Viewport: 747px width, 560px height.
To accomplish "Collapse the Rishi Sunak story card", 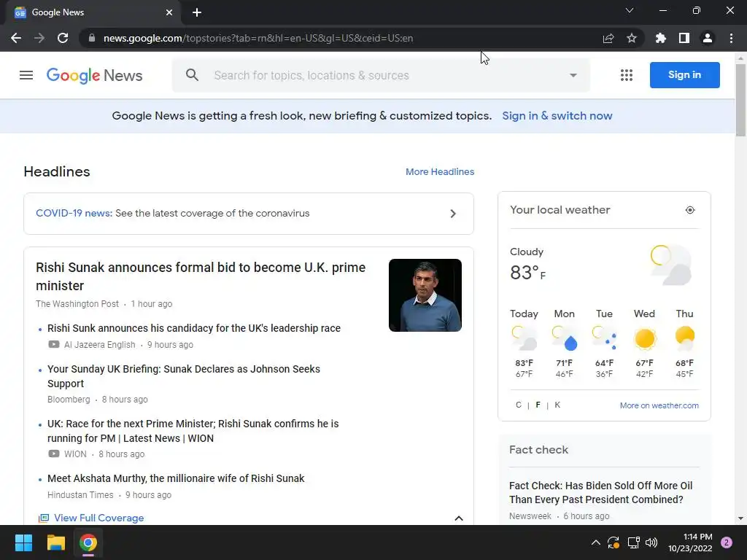I will (x=459, y=518).
